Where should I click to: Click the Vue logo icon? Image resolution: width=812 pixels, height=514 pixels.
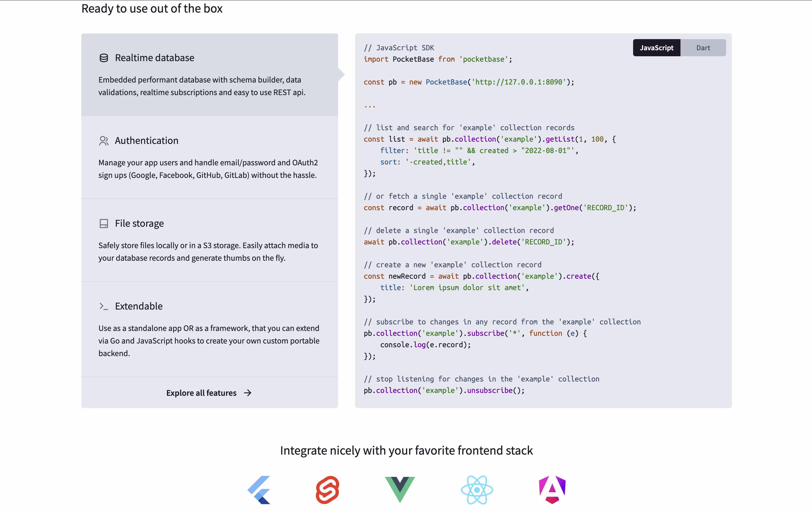[400, 489]
